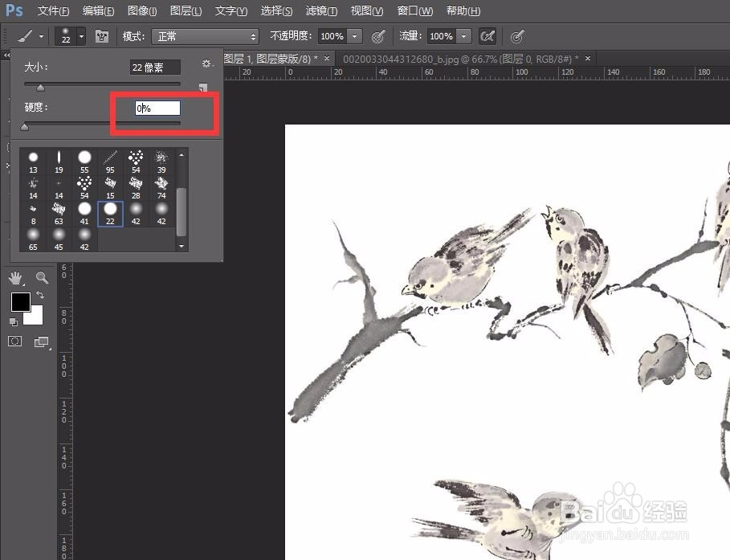Click brush list scrollbar up arrow
The height and width of the screenshot is (560, 730).
coord(181,155)
